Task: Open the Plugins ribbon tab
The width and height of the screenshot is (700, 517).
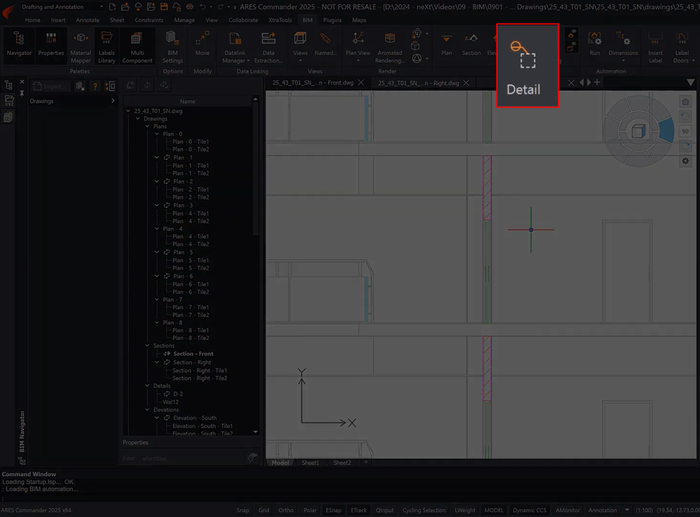Action: click(x=332, y=20)
